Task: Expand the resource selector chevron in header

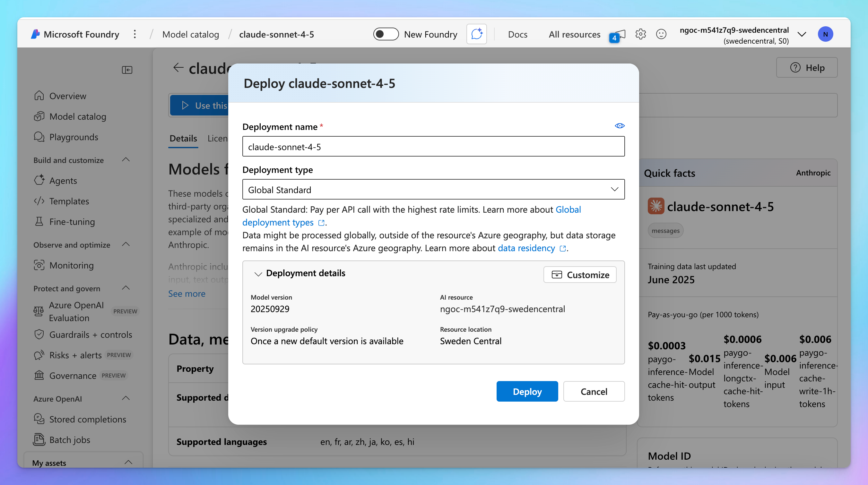Action: pyautogui.click(x=802, y=34)
